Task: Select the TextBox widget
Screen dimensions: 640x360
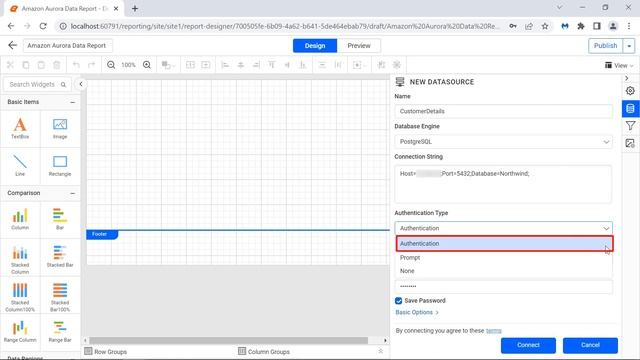Action: [x=20, y=128]
